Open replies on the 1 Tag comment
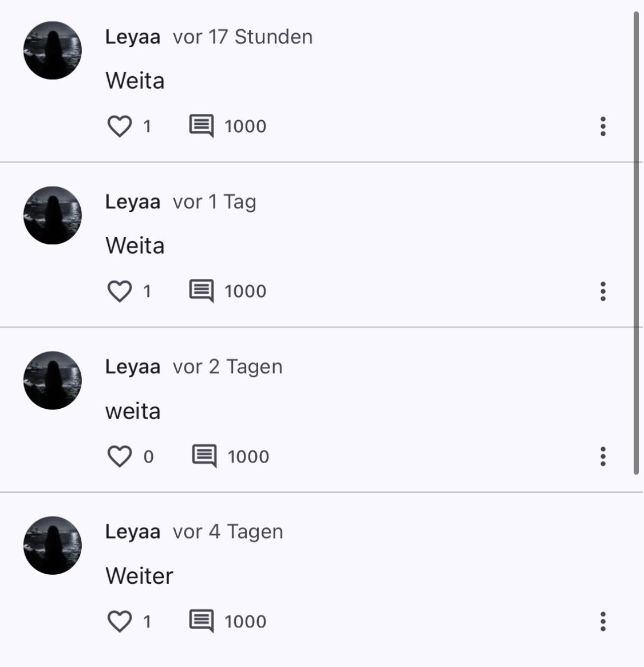The image size is (644, 667). 202,291
